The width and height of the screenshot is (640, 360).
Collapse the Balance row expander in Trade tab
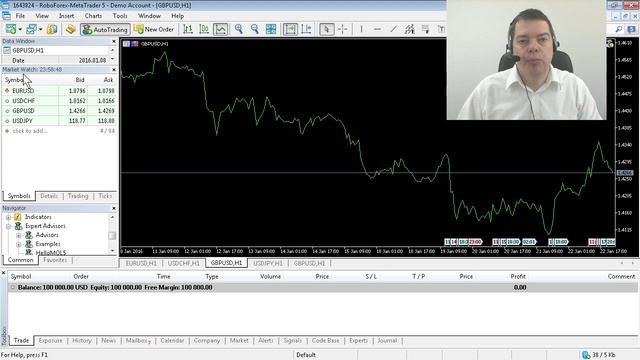point(12,287)
